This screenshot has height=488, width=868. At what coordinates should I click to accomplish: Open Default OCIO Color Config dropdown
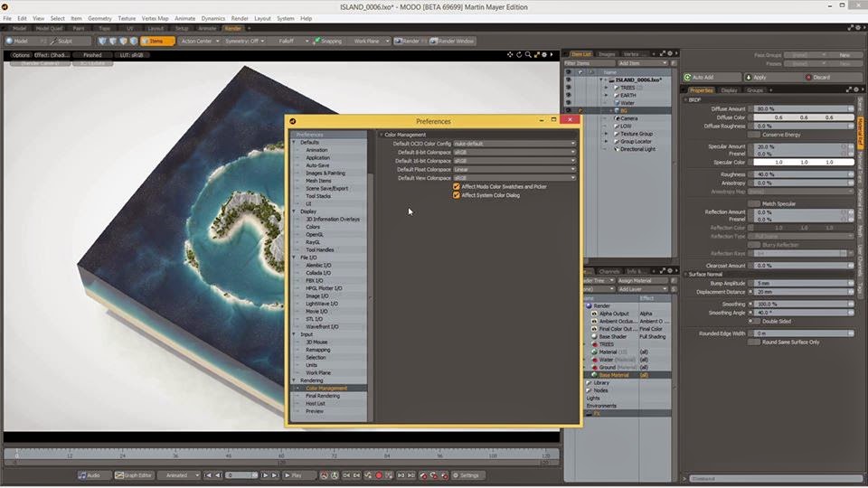514,144
